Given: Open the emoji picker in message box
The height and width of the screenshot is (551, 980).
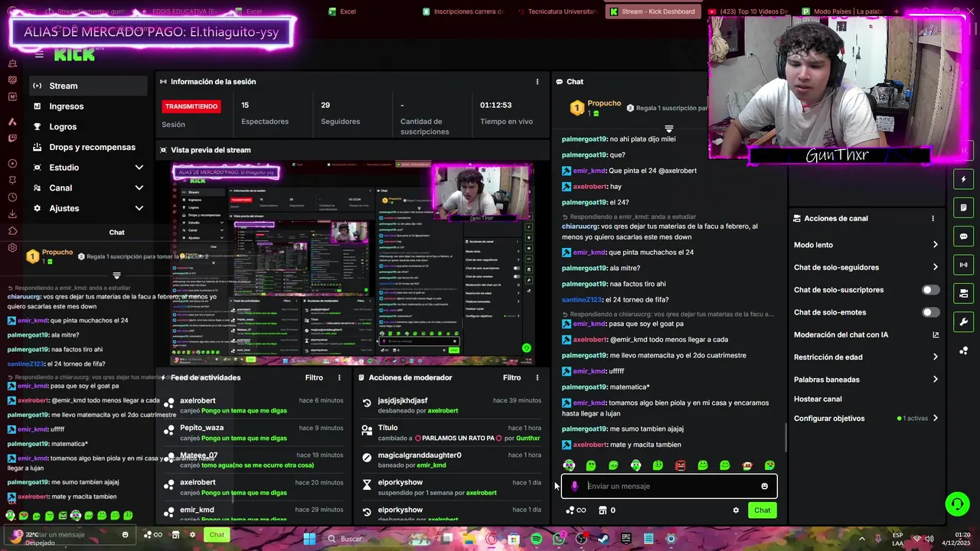Looking at the screenshot, I should (764, 486).
